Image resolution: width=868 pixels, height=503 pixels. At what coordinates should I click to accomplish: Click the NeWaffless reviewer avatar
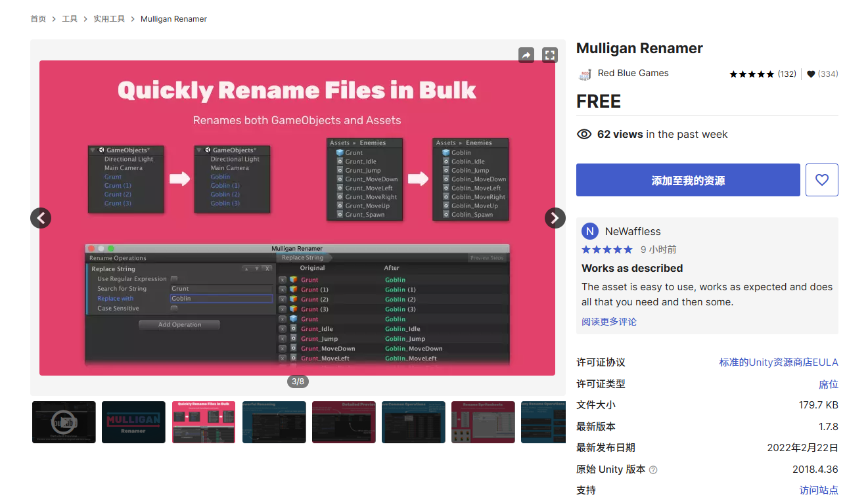click(x=590, y=231)
